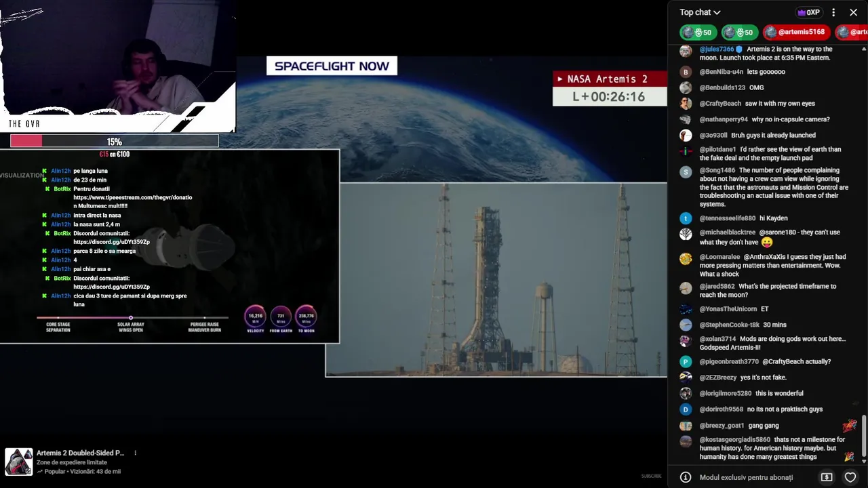Open @doriroth9568 avatar with letter D
The image size is (868, 488).
[686, 409]
